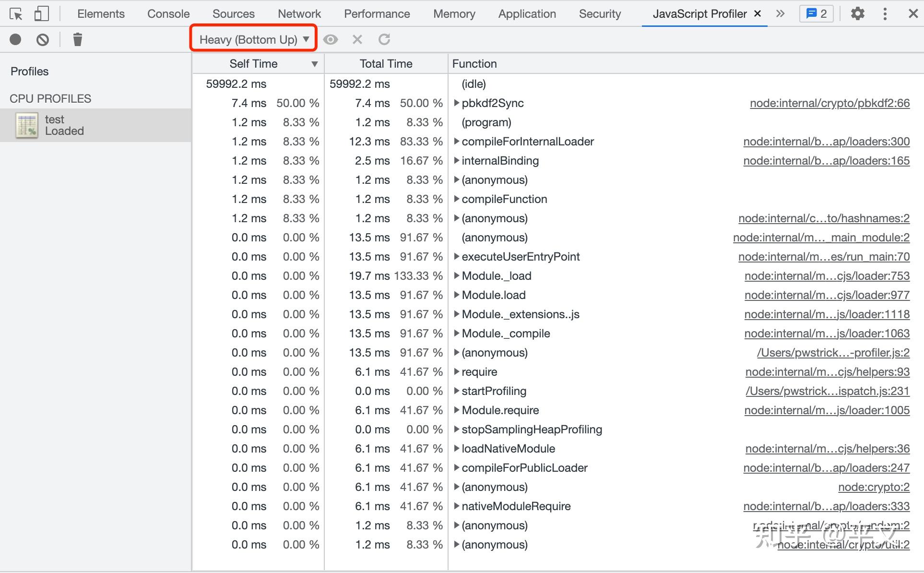Click the restore all functions refresh icon
This screenshot has width=924, height=573.
384,39
